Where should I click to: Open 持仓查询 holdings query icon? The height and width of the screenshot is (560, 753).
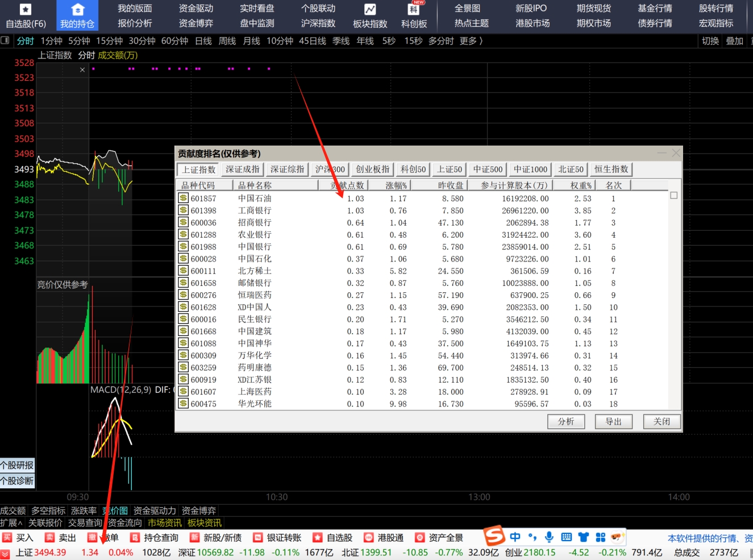(135, 537)
